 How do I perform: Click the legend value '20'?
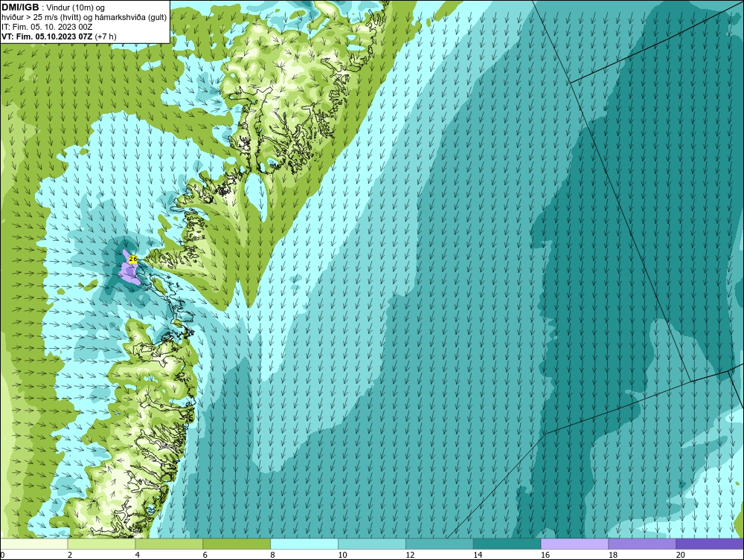click(x=681, y=555)
